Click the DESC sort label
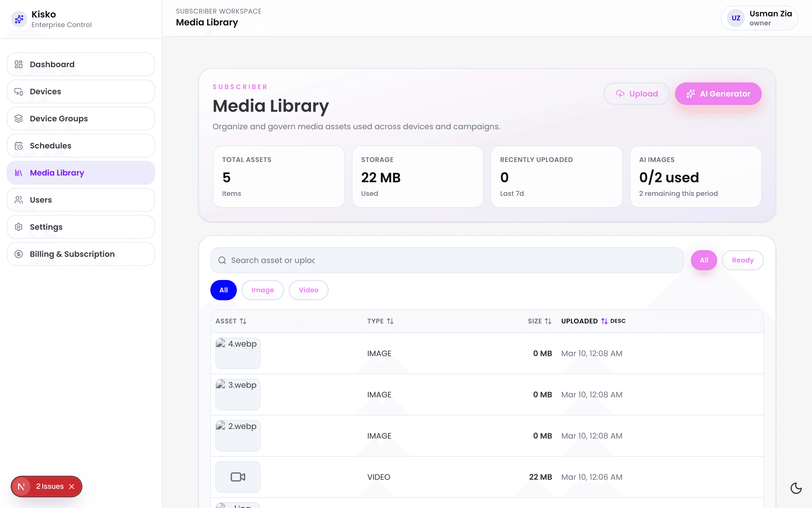 point(618,321)
